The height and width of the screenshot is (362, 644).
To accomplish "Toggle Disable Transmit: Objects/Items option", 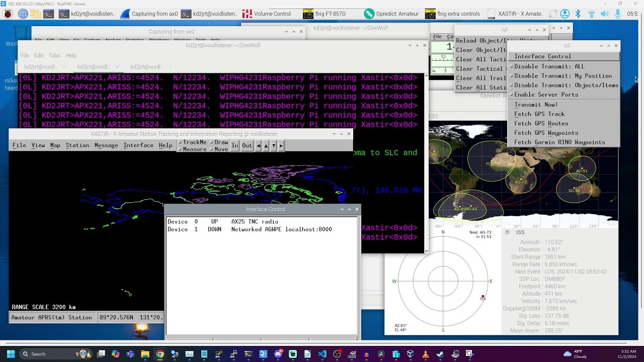I will 563,85.
